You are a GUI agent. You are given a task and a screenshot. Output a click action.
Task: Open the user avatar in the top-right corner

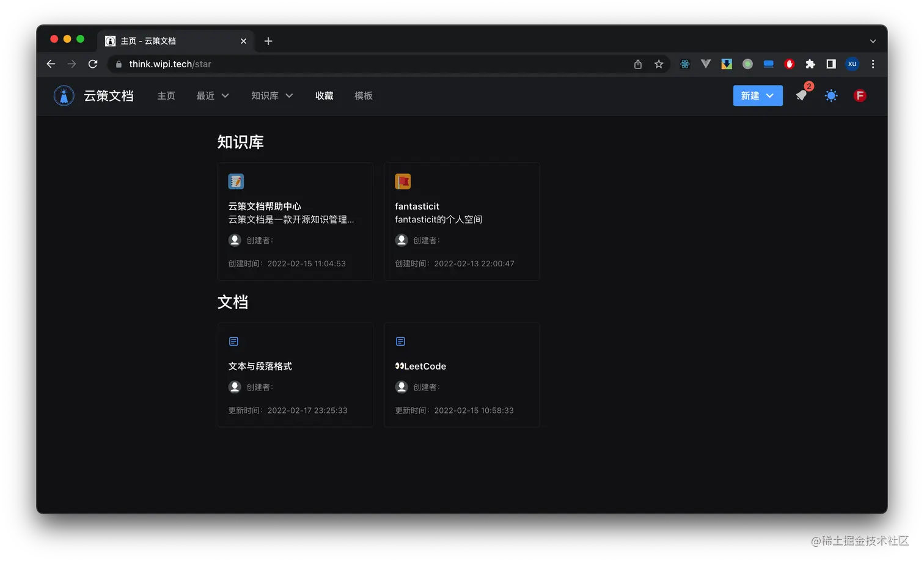pyautogui.click(x=860, y=95)
